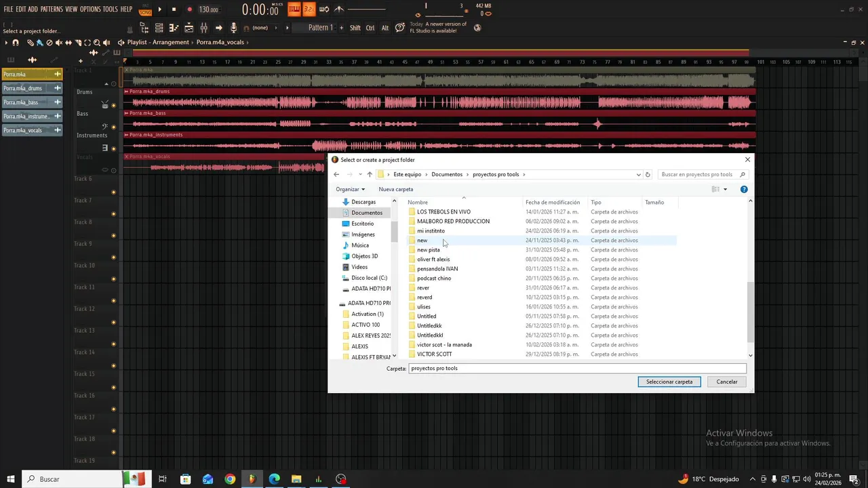This screenshot has width=868, height=488.
Task: Click the microphone recording icon
Action: [233, 28]
